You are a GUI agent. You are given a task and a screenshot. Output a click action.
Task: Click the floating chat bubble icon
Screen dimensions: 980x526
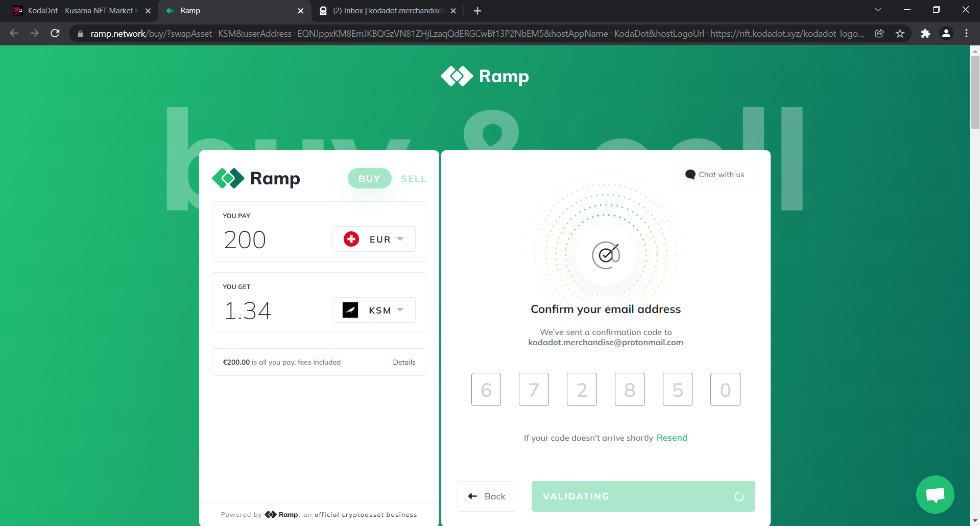pyautogui.click(x=935, y=494)
